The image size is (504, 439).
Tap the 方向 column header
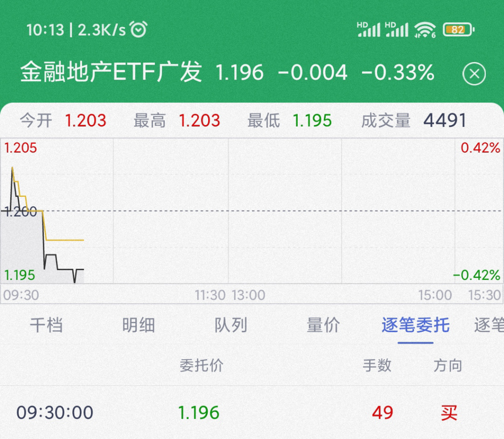pyautogui.click(x=448, y=366)
